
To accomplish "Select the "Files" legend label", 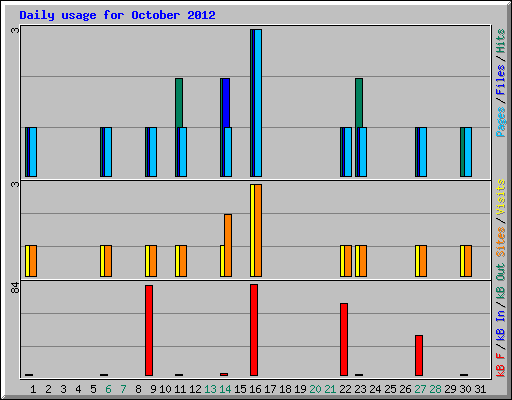I will [x=501, y=80].
